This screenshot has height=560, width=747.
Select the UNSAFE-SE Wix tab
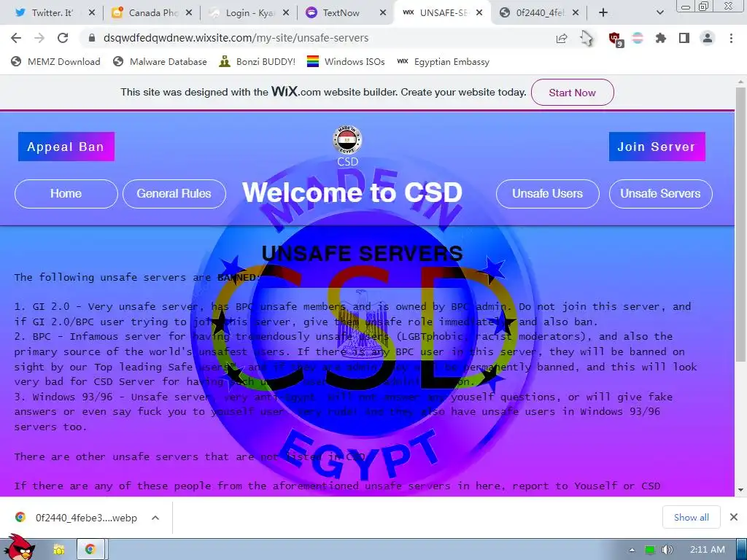pos(441,13)
